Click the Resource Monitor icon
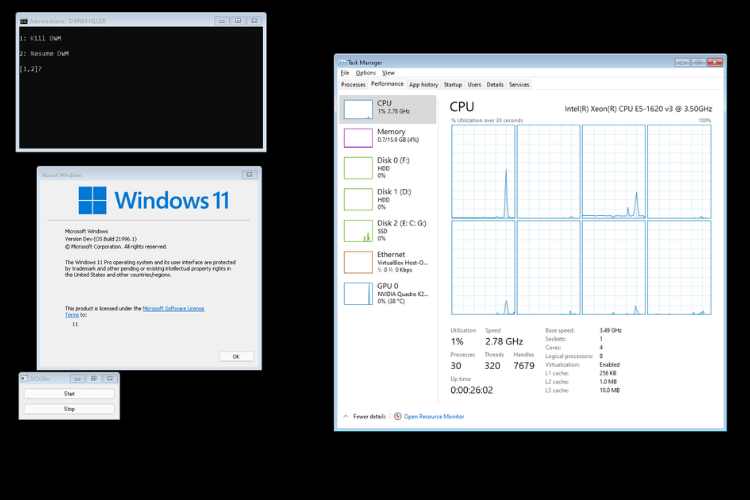The image size is (750, 500). (397, 416)
